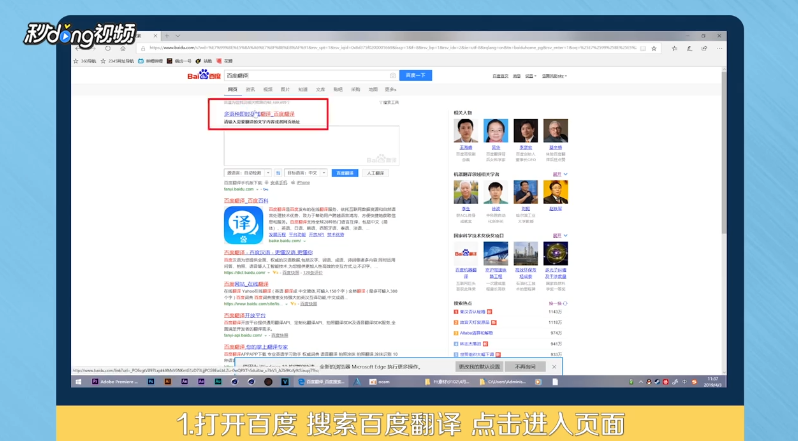Image resolution: width=798 pixels, height=441 pixels.
Task: Switch to the 资讯 tab
Action: click(250, 89)
